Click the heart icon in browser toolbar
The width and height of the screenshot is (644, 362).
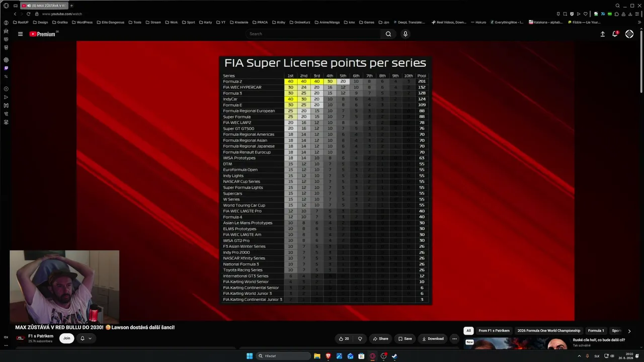click(x=585, y=14)
